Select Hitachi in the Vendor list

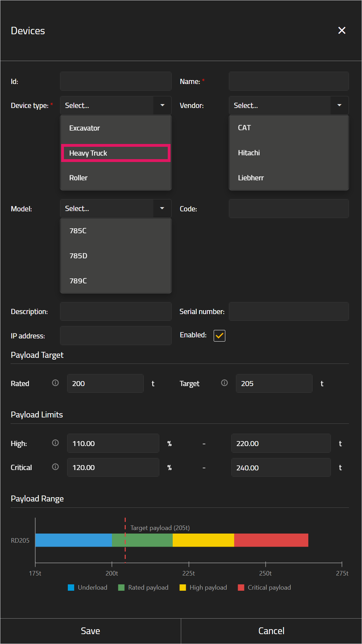pos(289,153)
